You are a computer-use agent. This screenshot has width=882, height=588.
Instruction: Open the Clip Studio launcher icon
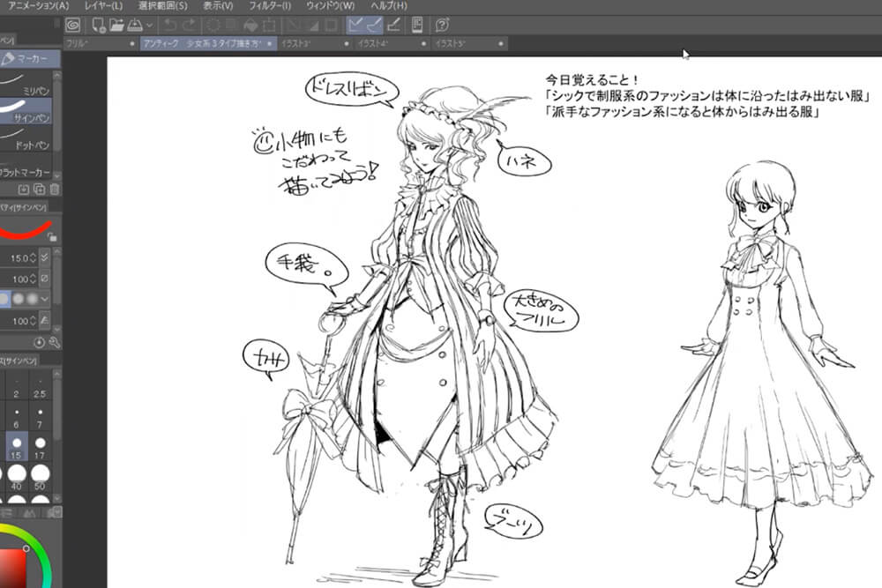point(72,25)
